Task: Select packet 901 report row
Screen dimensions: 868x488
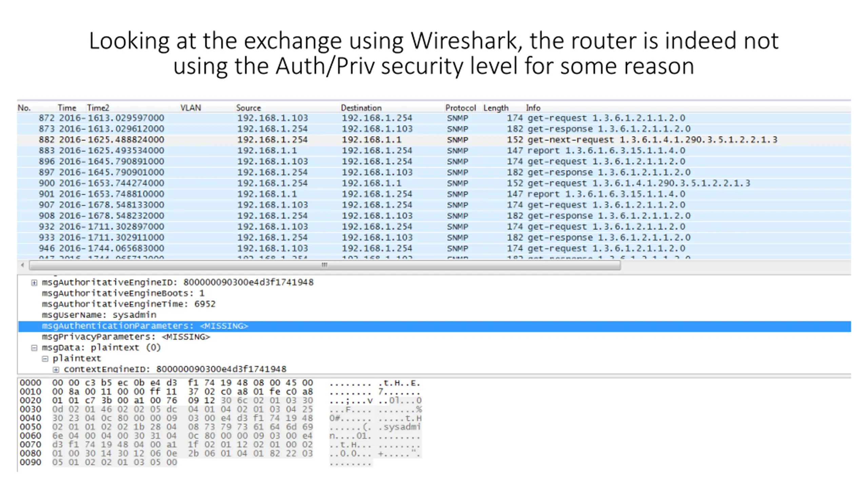Action: 434,194
